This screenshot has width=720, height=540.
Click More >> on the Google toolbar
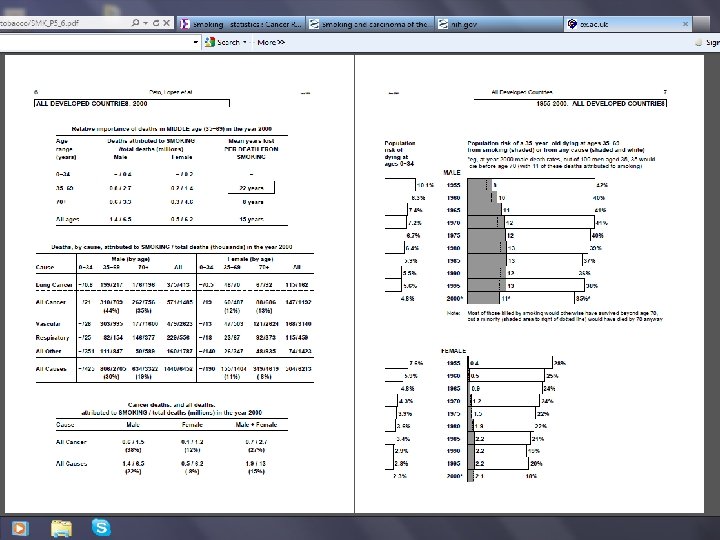(271, 42)
